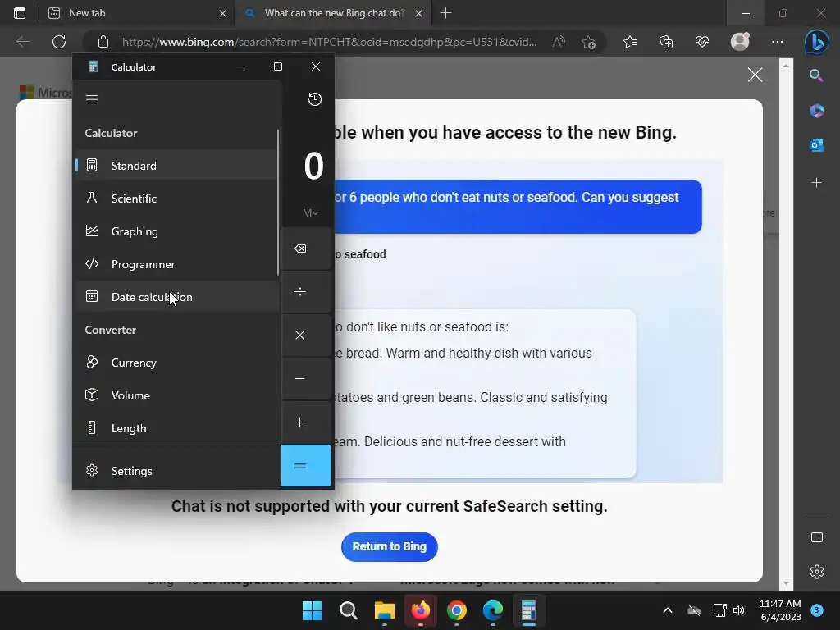Open Bing chat sidebar button
This screenshot has height=630, width=840.
816,42
